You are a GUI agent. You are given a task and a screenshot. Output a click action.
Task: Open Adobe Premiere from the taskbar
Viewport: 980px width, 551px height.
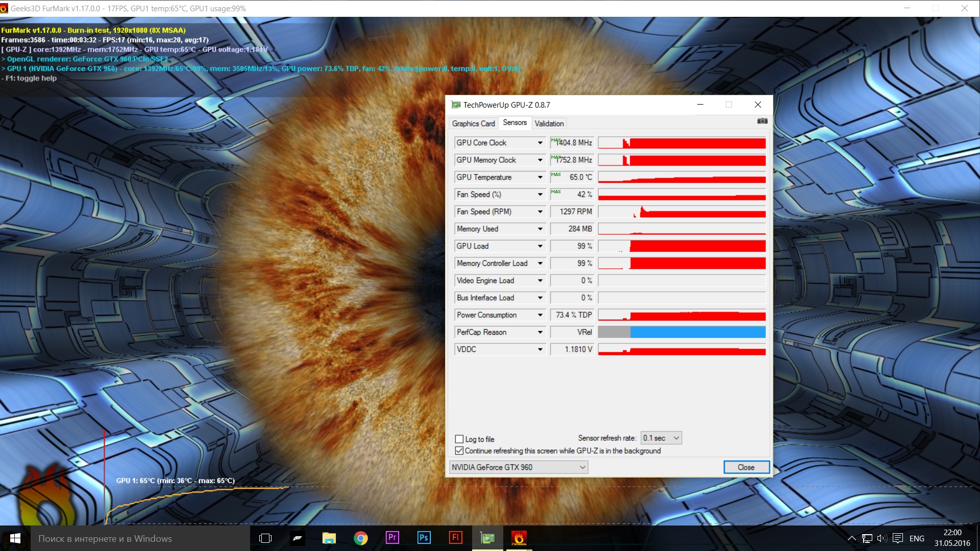click(392, 538)
